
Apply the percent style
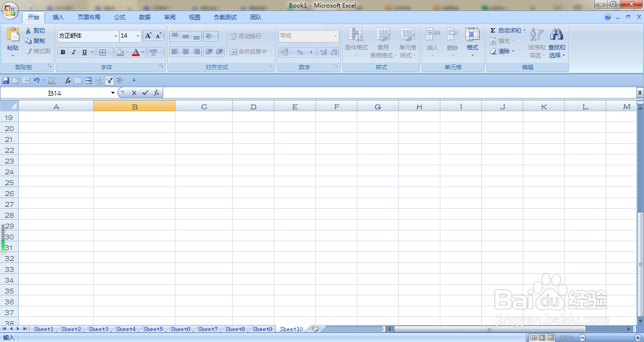[300, 52]
